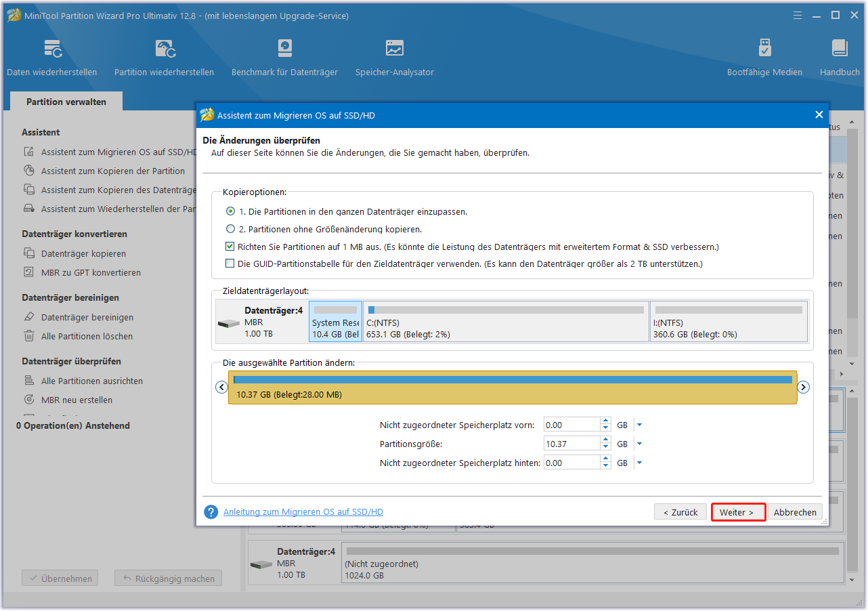Viewport: 868px width, 611px height.
Task: Open unit dropdown for unallocated space before
Action: tap(639, 425)
